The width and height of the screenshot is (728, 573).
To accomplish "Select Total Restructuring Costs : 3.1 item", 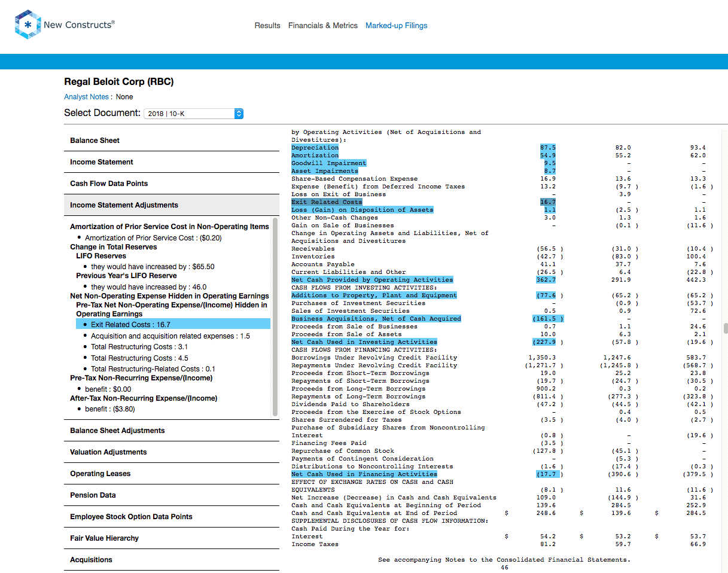I will (139, 347).
